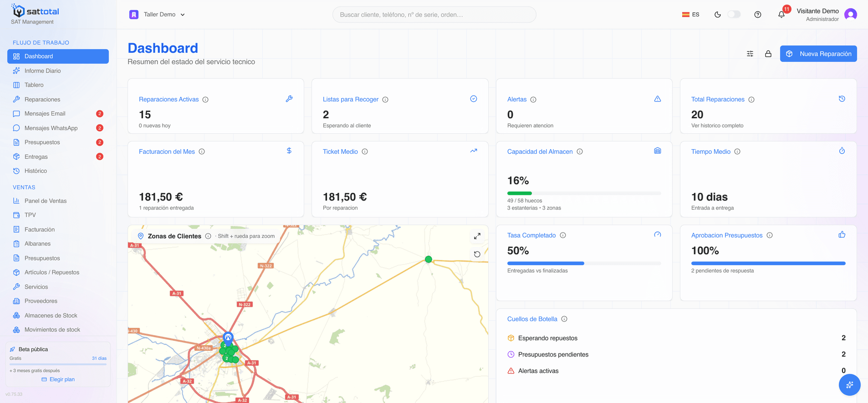Click the Esperando repuestos row
Screen dimensions: 868x403
coord(676,338)
